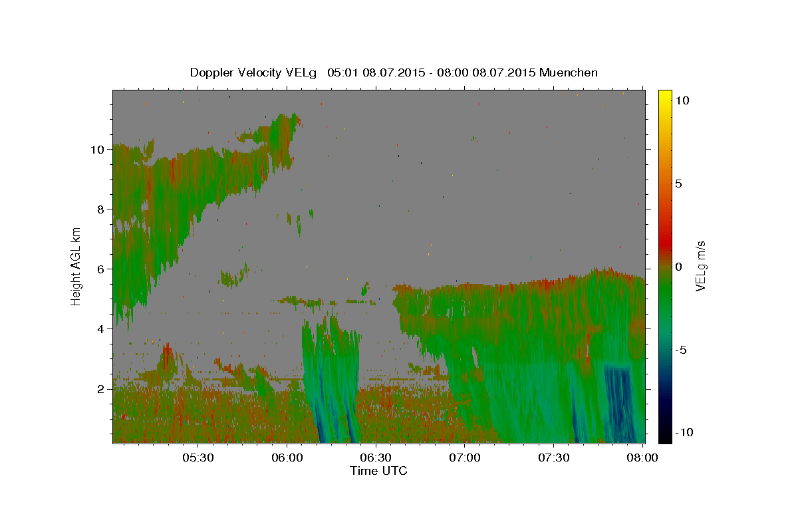Click the 'VELg m/s' colorbar title
This screenshot has height=532, width=798.
pos(701,266)
